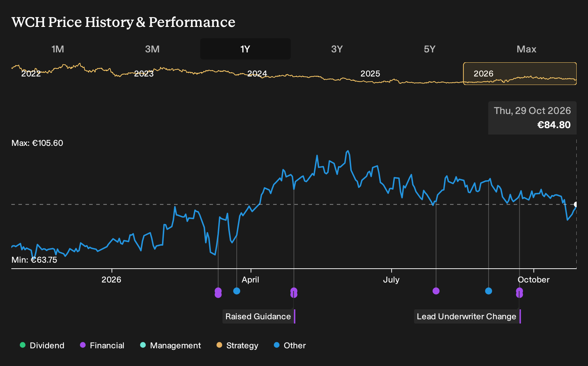
Task: Click the highlighted 2026 range selector window
Action: tap(520, 74)
